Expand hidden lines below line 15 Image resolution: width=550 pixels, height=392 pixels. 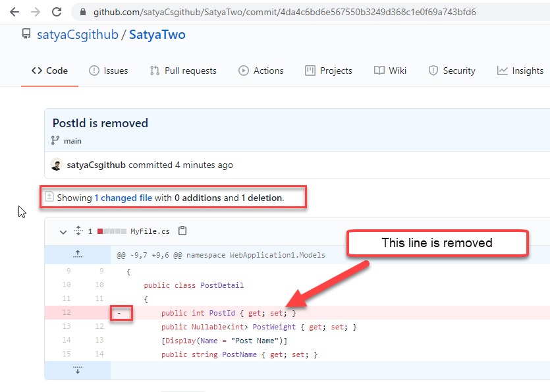click(78, 370)
